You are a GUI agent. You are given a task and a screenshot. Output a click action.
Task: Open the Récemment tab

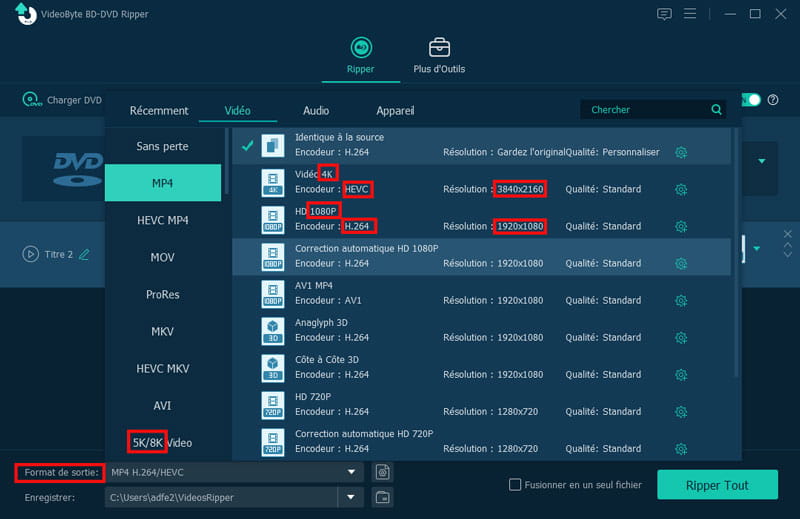click(159, 111)
